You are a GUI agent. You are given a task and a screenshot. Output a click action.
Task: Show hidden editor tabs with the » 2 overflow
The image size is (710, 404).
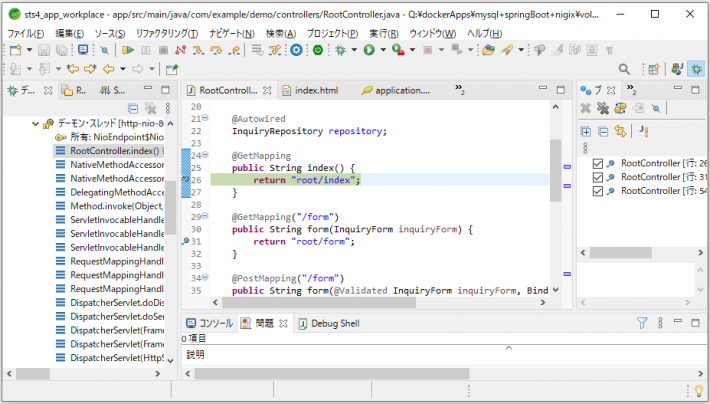pos(460,90)
